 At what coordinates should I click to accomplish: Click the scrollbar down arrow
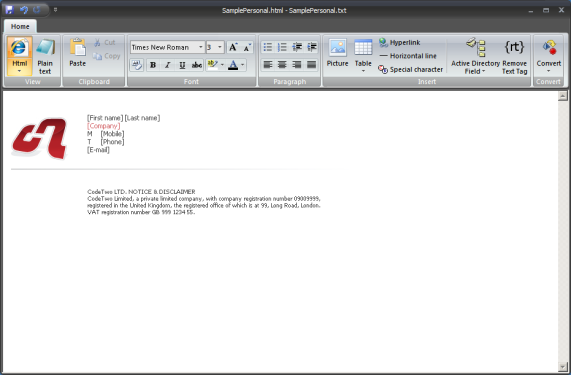click(x=563, y=367)
